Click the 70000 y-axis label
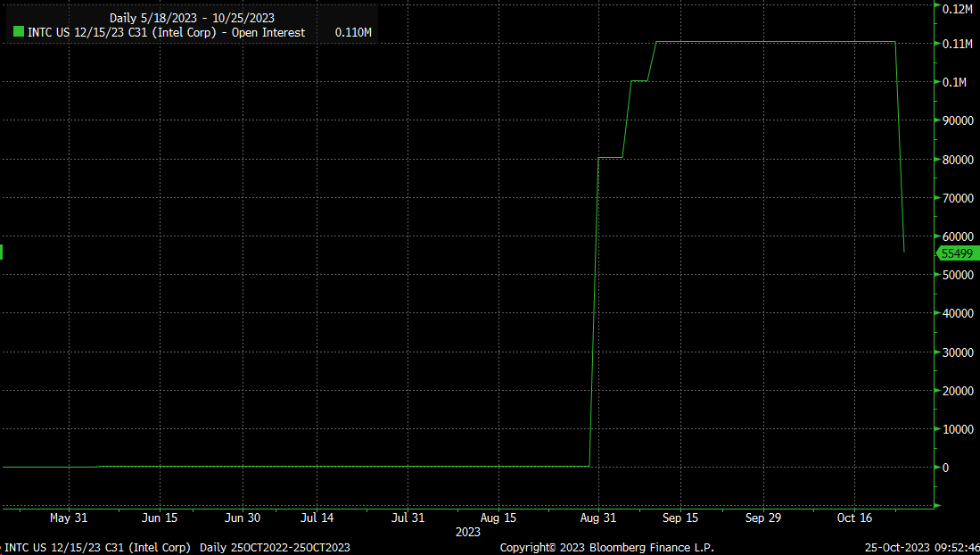 [958, 198]
